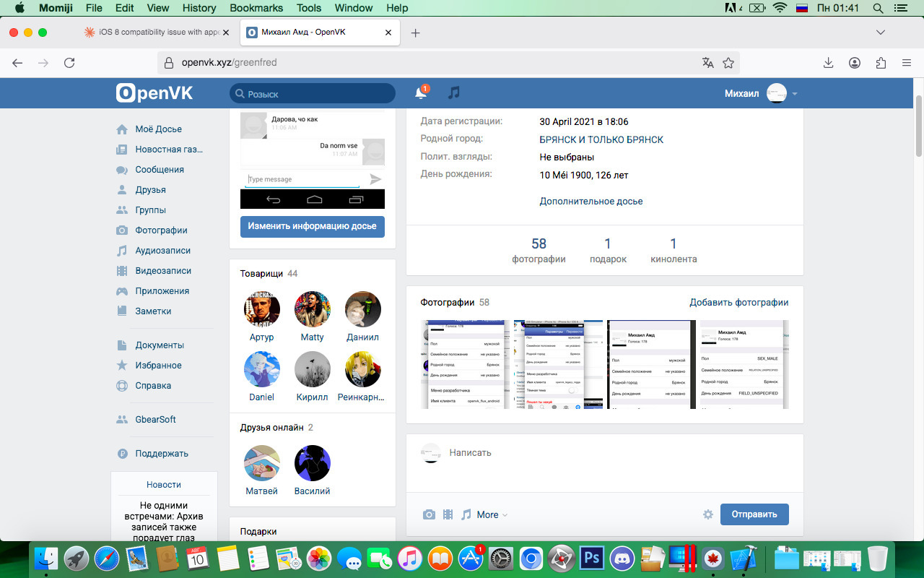Screen dimensions: 924x578
Task: Open Заметки in the sidebar
Action: (x=153, y=311)
